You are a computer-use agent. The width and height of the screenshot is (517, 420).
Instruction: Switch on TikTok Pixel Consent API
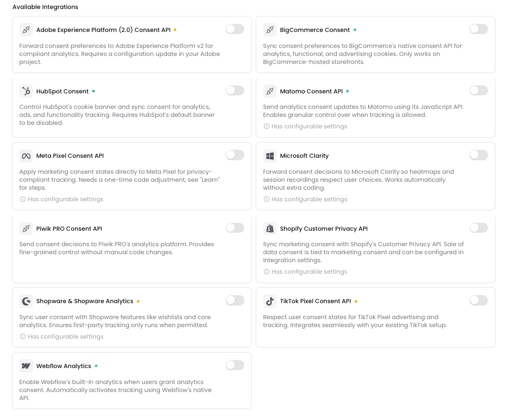tap(479, 300)
